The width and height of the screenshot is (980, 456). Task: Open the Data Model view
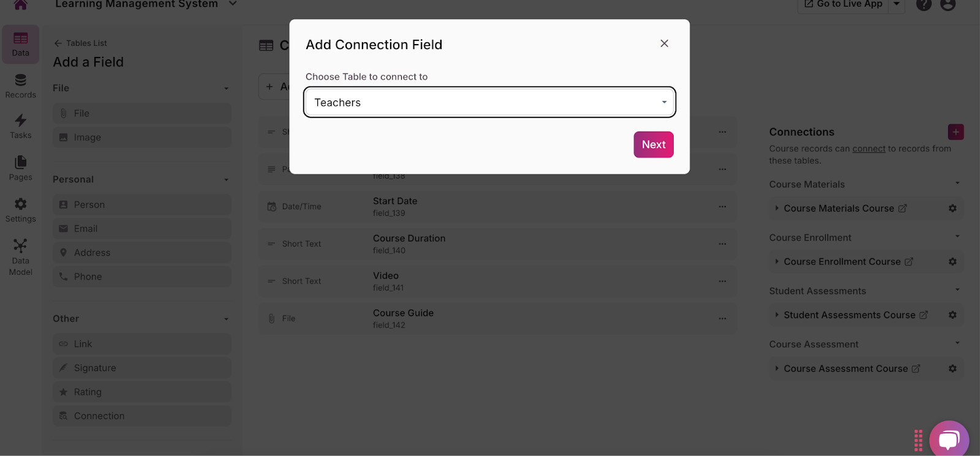pos(20,256)
